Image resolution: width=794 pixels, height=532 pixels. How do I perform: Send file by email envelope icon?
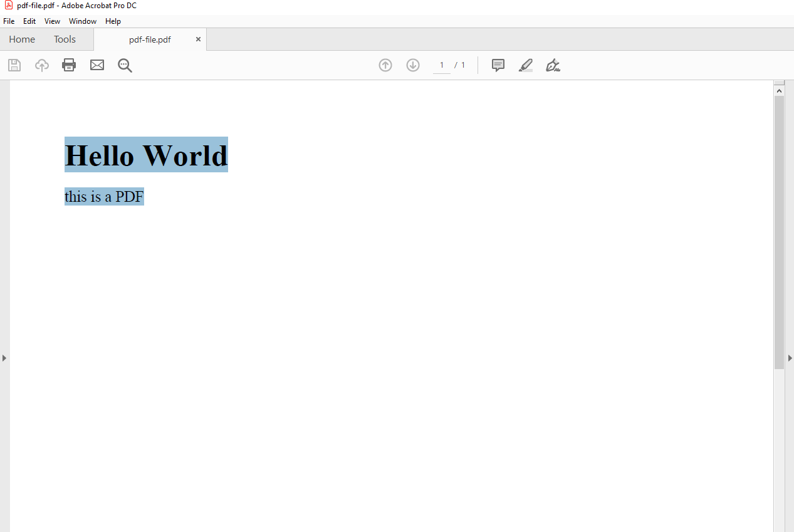pyautogui.click(x=97, y=65)
